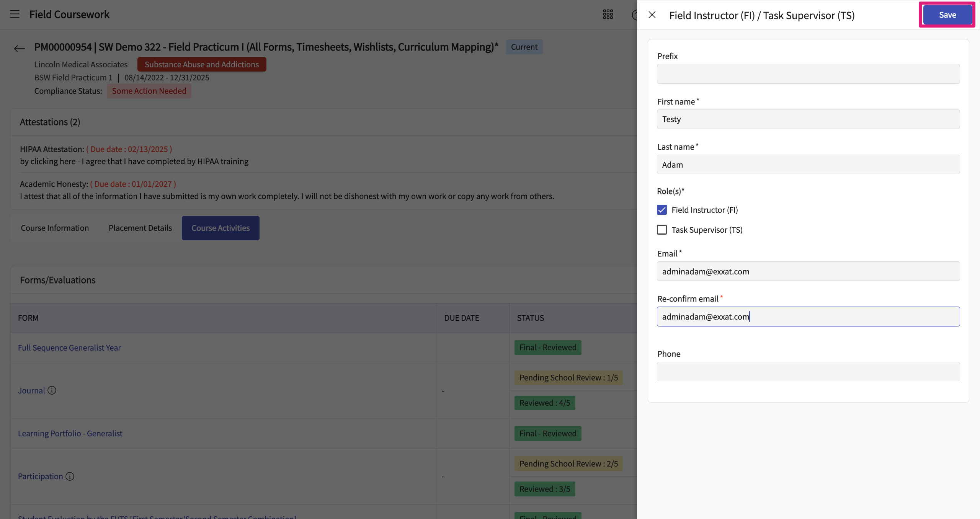Switch to the Course Information tab
This screenshot has width=980, height=519.
[55, 228]
